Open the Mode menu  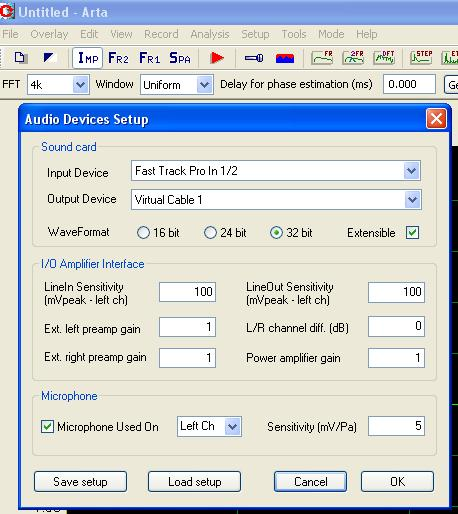click(331, 34)
